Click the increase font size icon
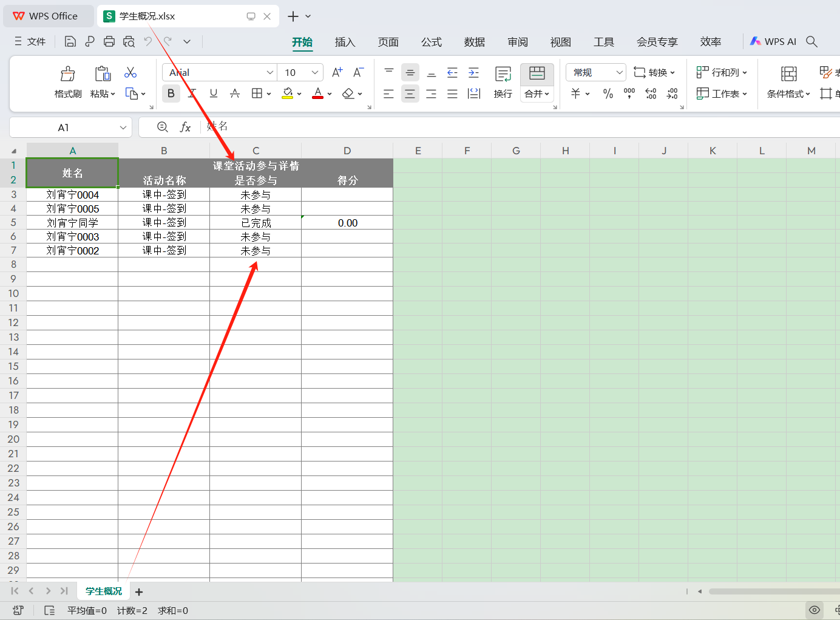840x620 pixels. (x=337, y=72)
